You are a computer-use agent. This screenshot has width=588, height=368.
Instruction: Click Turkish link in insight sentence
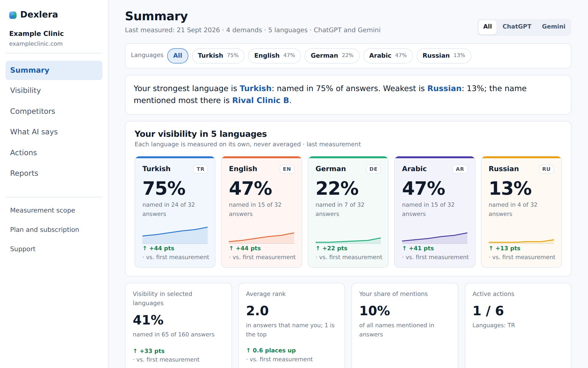(x=255, y=89)
